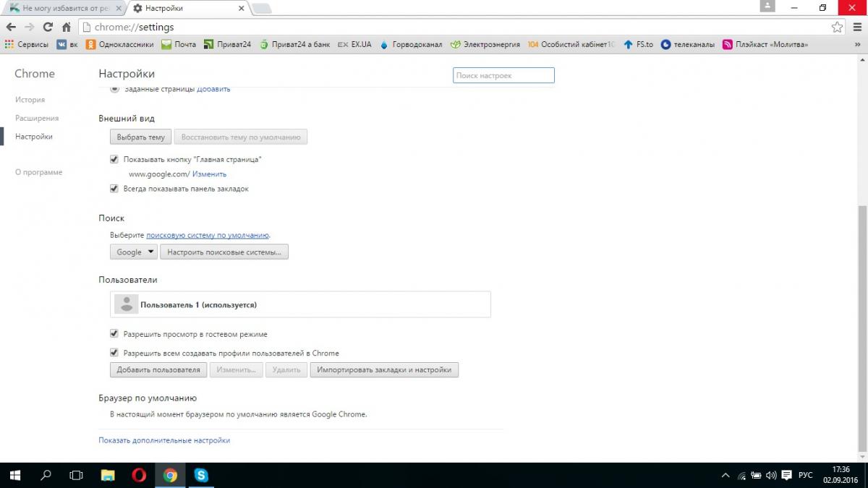Click Показать дополнительные настройки link
Viewport: 868px width, 488px height.
[x=164, y=440]
